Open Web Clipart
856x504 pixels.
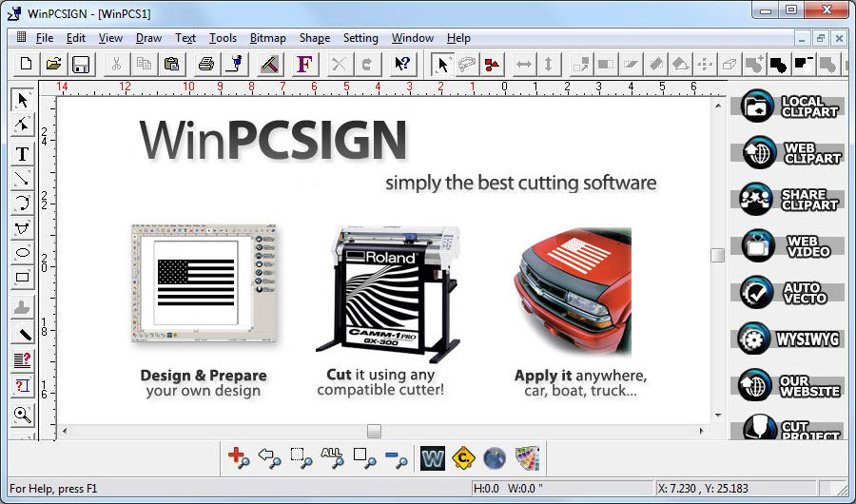click(788, 153)
